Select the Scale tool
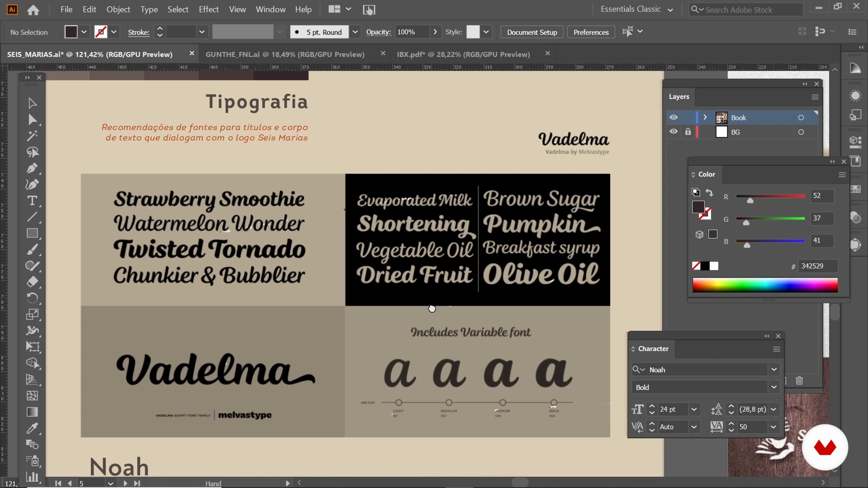Viewport: 868px width, 488px height. pyautogui.click(x=32, y=314)
